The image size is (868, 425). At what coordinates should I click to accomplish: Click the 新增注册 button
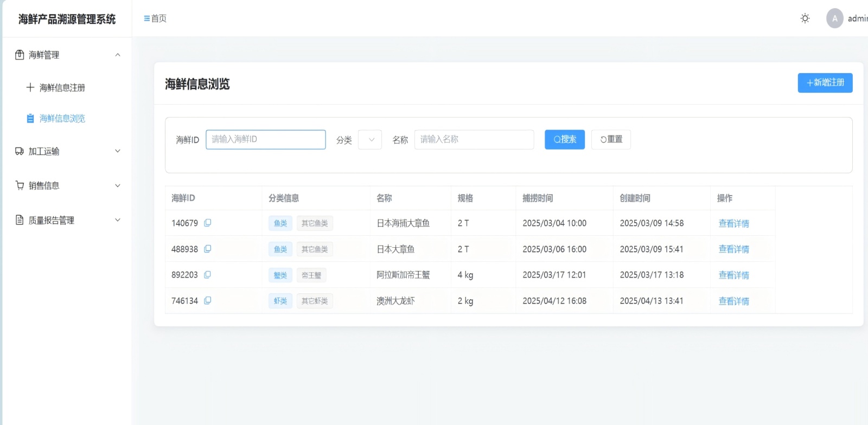[825, 82]
